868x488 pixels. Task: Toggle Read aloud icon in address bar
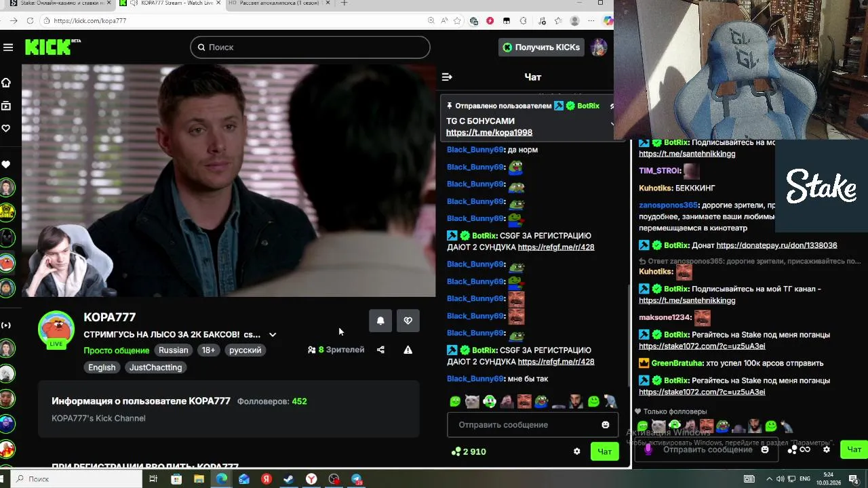(x=444, y=21)
